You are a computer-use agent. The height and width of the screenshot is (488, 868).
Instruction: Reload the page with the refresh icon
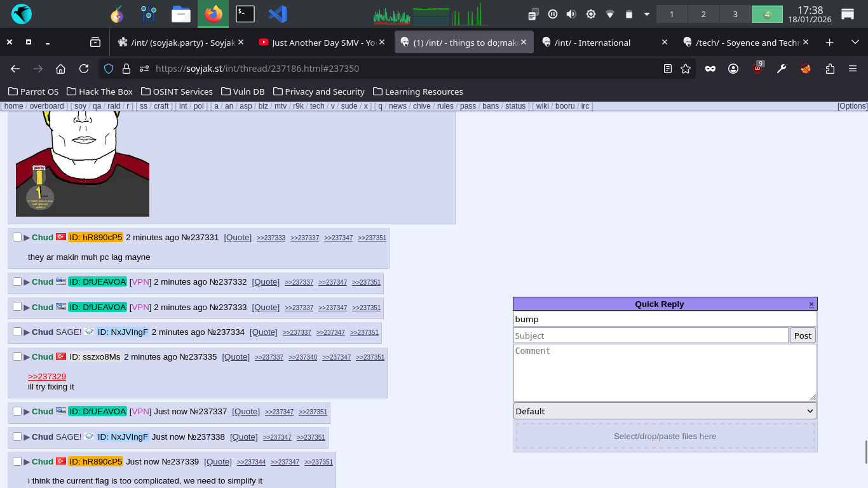[x=84, y=69]
